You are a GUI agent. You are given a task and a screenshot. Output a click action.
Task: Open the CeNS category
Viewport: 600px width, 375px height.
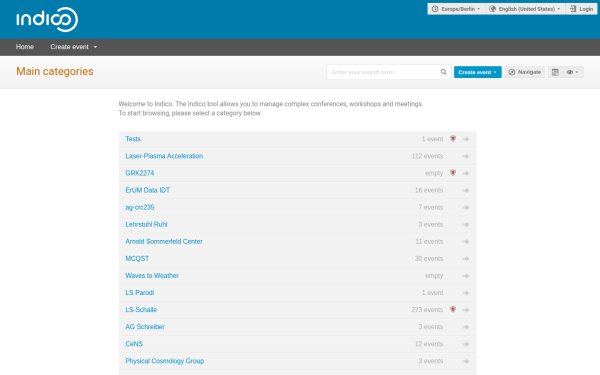click(134, 344)
